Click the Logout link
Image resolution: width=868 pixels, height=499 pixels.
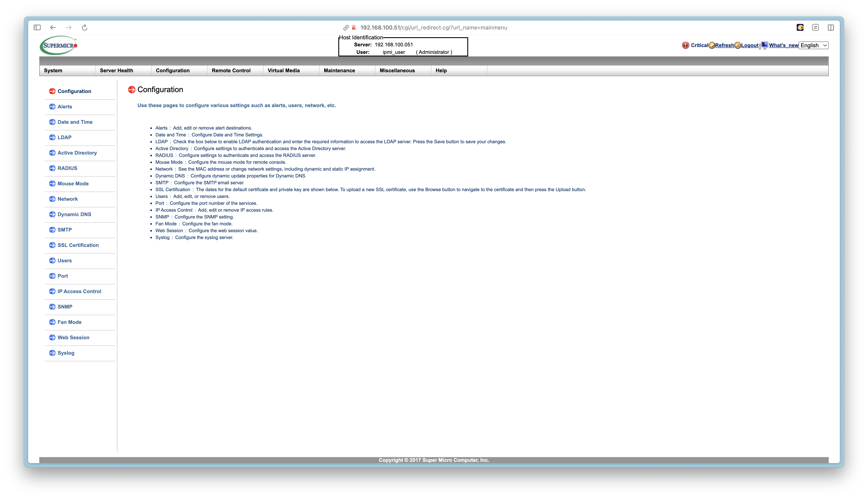click(x=750, y=45)
